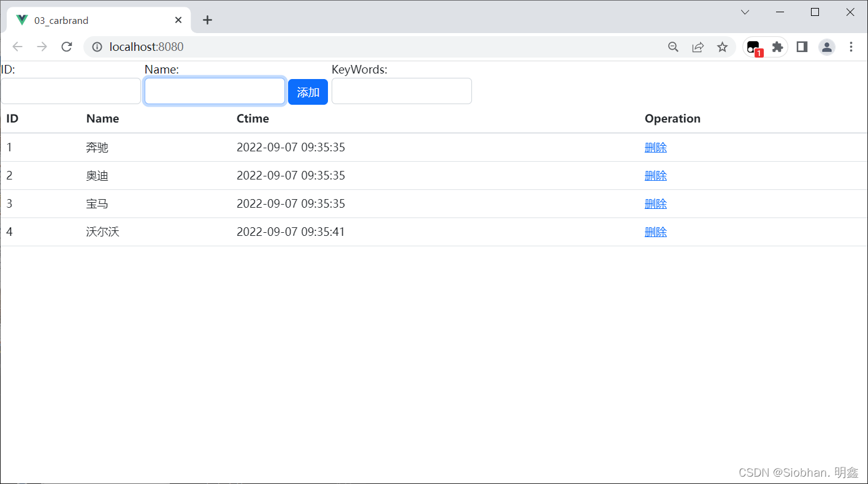Click the 添加 button to add a brand
The image size is (868, 484).
point(308,91)
